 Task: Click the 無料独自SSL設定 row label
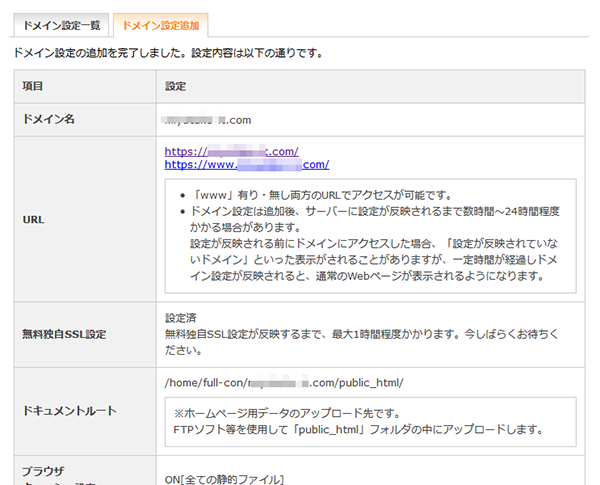[64, 334]
